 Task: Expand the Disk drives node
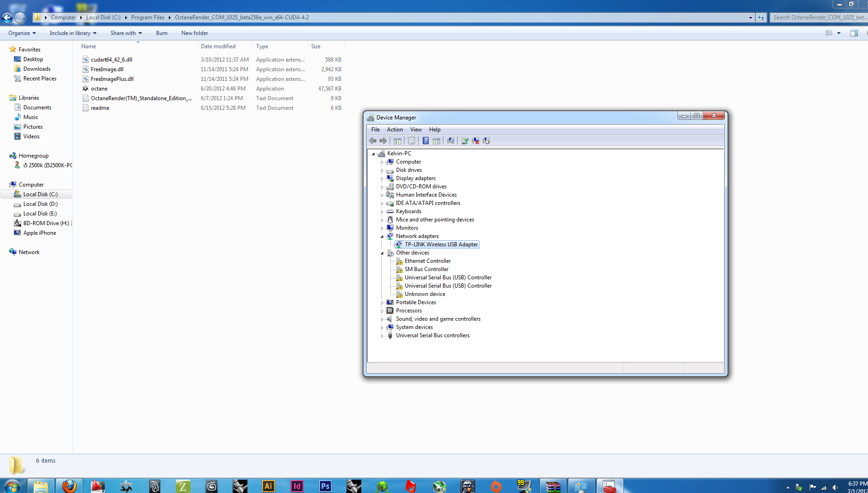point(382,170)
